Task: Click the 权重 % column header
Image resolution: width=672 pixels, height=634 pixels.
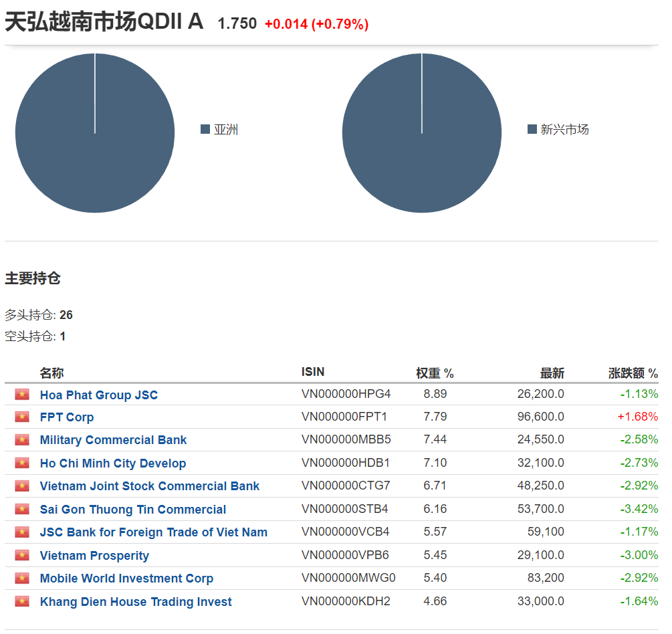Action: (435, 373)
